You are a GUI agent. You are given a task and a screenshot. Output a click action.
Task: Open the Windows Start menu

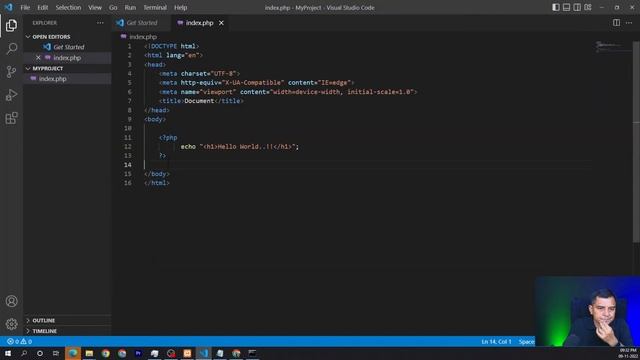click(x=8, y=353)
